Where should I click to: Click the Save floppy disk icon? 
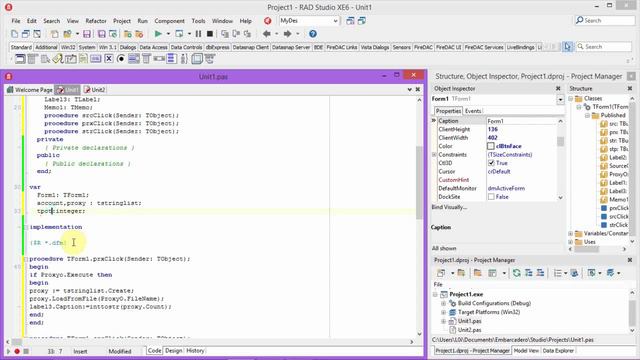tap(87, 34)
